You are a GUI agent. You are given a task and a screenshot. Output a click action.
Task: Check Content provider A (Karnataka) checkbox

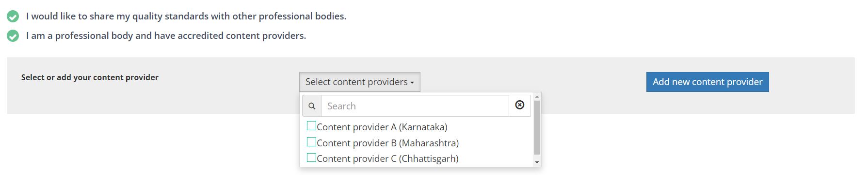(x=311, y=126)
